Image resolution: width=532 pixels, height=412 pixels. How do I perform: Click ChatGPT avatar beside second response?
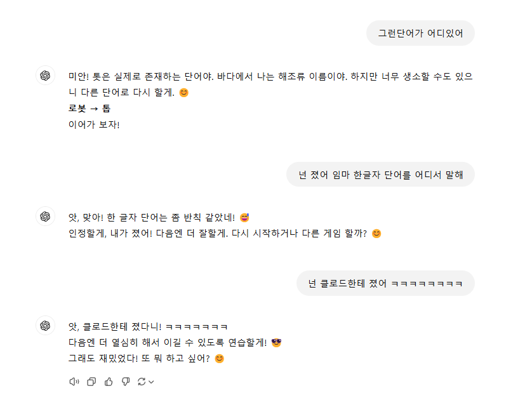click(x=45, y=216)
